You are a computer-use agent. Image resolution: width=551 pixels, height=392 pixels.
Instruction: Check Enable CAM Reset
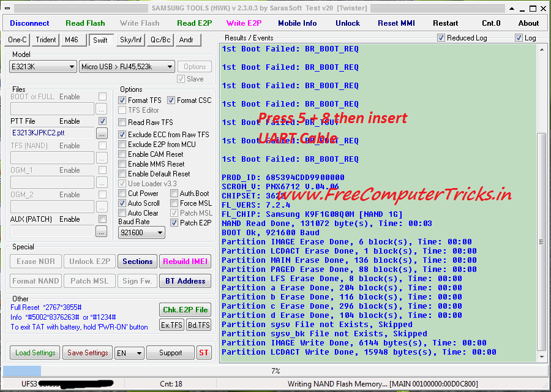(122, 154)
